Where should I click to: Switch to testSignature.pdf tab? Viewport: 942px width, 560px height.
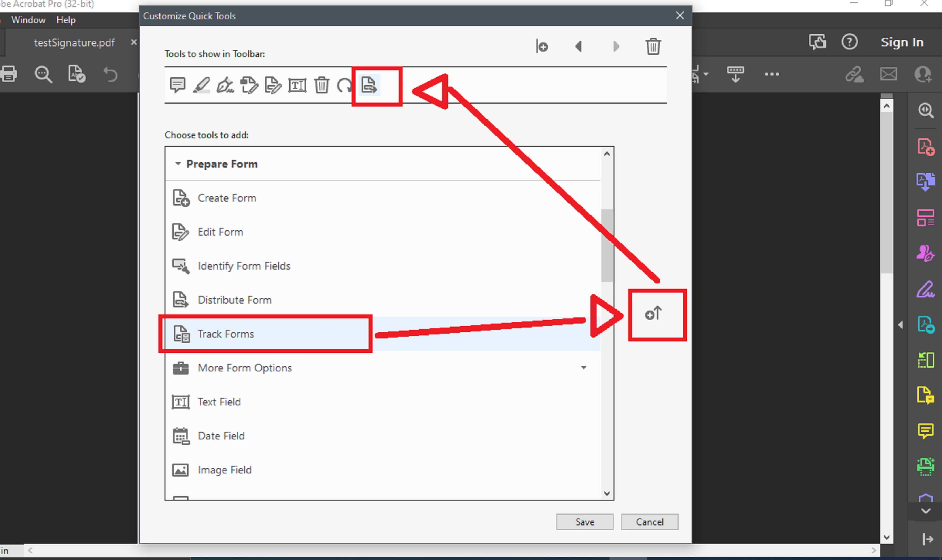(74, 43)
